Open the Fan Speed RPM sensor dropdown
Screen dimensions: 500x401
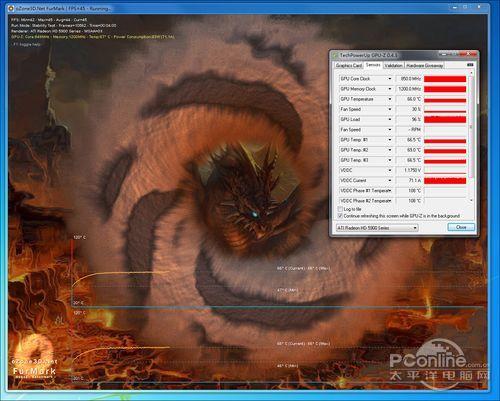pyautogui.click(x=389, y=130)
